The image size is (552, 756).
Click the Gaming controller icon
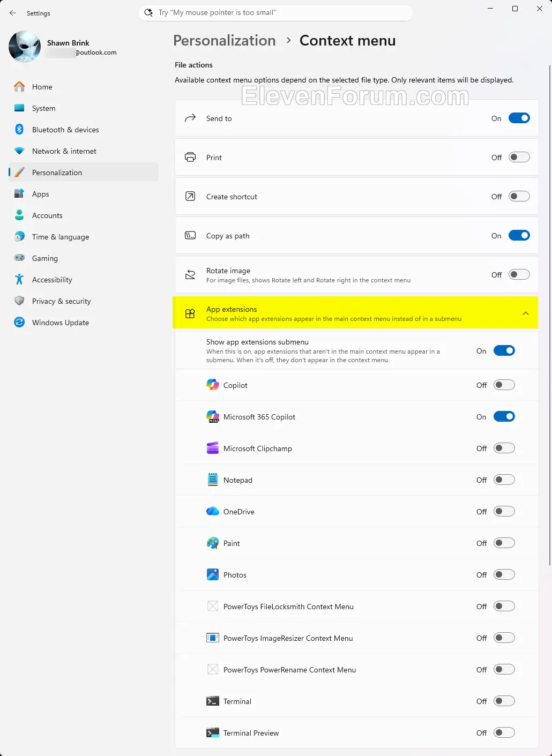coord(19,258)
